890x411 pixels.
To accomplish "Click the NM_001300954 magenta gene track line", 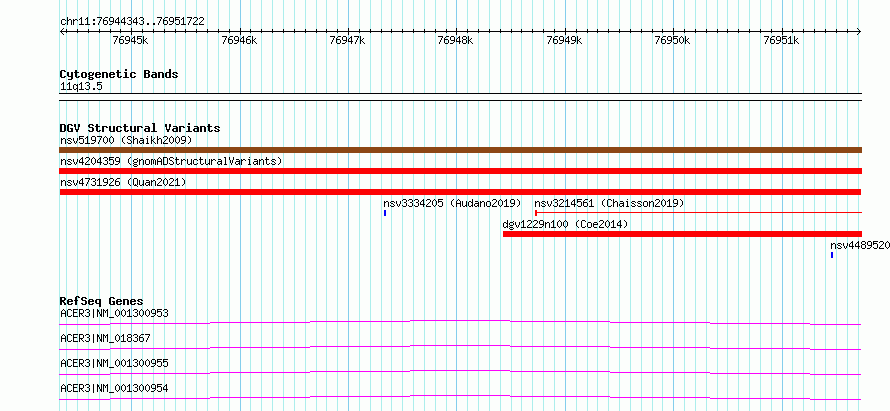I will 460,397.
